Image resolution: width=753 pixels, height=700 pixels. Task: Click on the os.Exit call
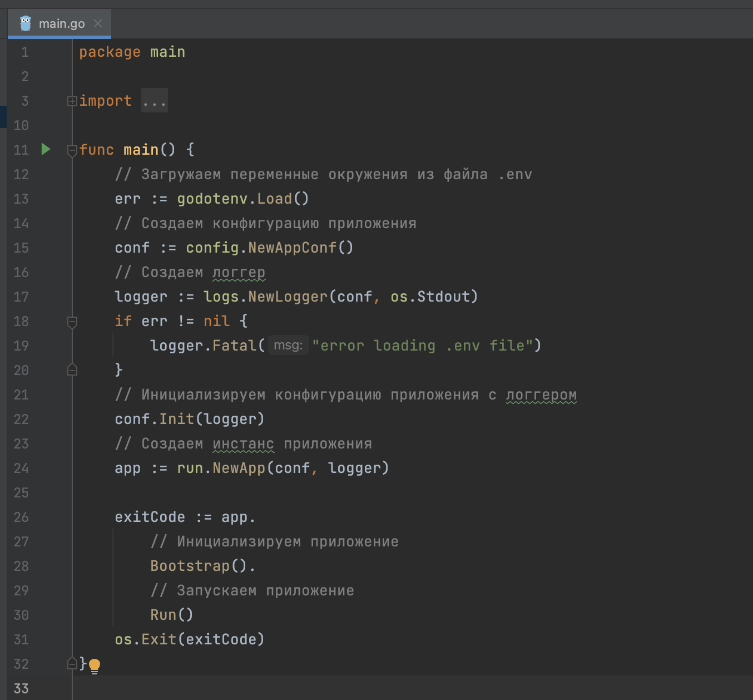tap(158, 639)
